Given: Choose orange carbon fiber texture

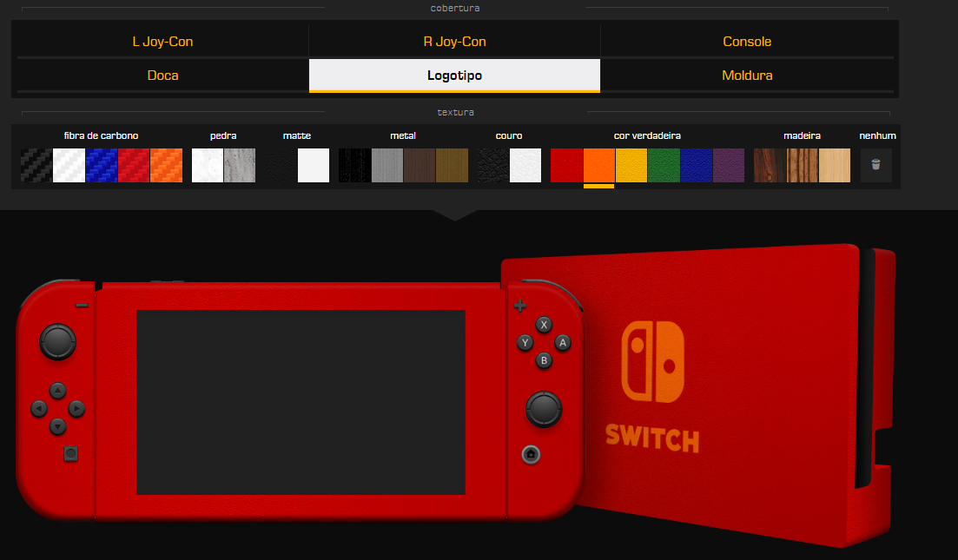Looking at the screenshot, I should pyautogui.click(x=166, y=166).
